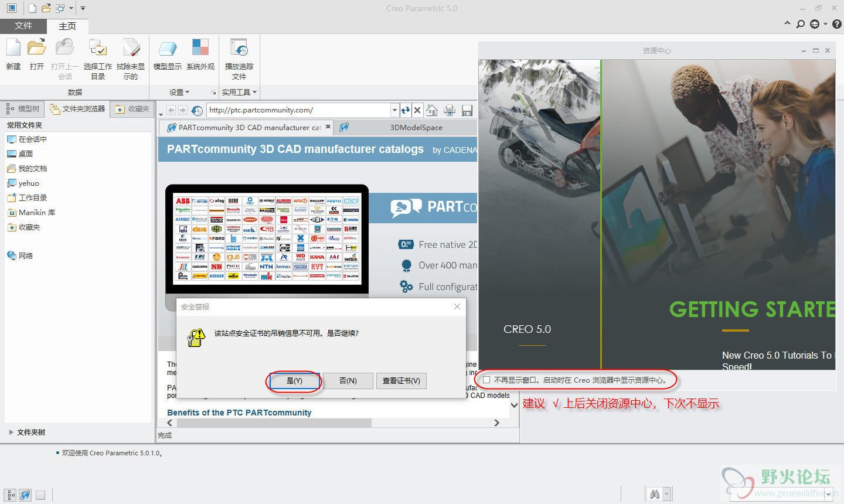
Task: Open the binoculars filter dropdown arrow
Action: (667, 495)
